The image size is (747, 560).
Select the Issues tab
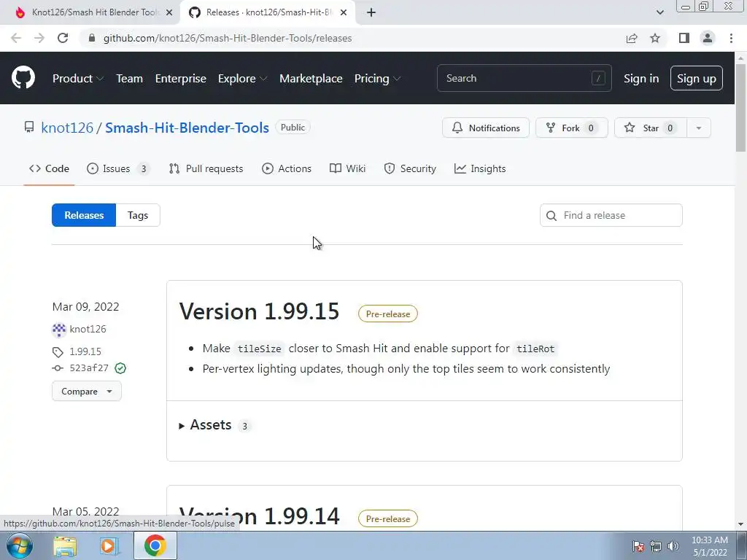118,168
